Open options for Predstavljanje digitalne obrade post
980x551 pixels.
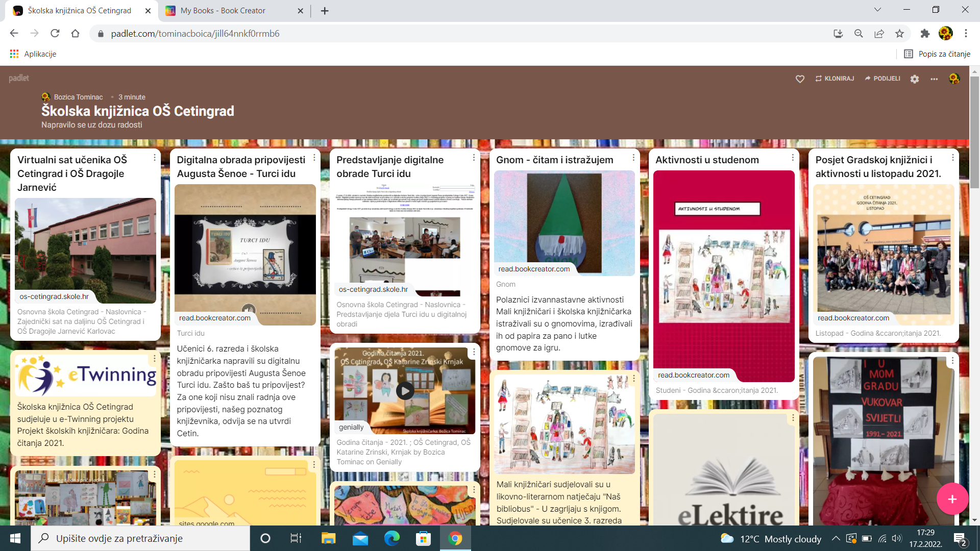(474, 158)
